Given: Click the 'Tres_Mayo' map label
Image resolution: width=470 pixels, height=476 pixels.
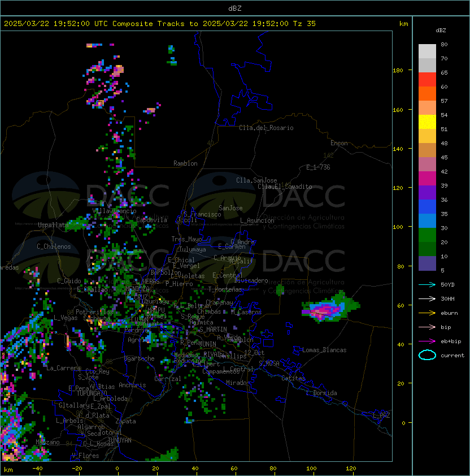Looking at the screenshot, I should coord(186,239).
